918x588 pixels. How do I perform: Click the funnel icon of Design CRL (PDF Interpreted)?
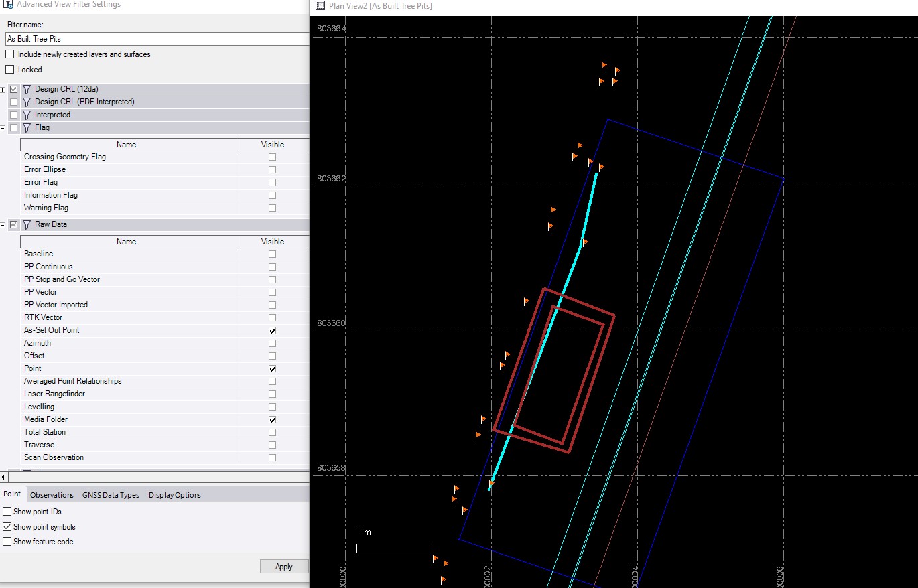click(27, 102)
